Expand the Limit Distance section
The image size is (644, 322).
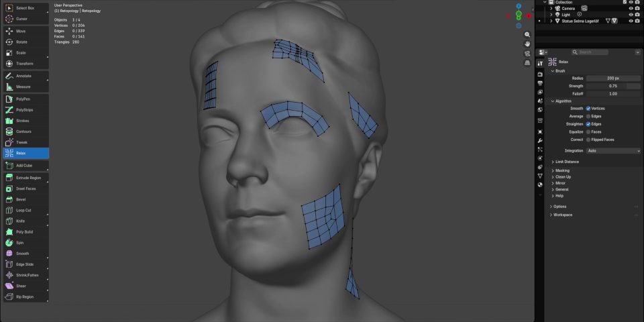pos(567,162)
